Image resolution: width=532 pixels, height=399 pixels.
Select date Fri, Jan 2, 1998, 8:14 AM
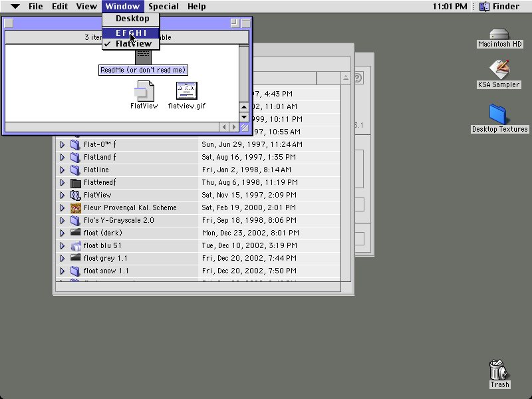coord(246,170)
